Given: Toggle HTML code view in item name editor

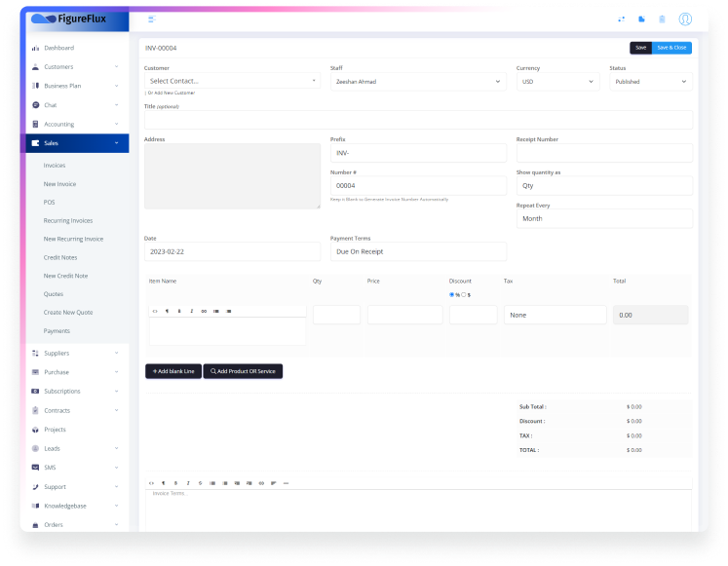Looking at the screenshot, I should click(155, 312).
